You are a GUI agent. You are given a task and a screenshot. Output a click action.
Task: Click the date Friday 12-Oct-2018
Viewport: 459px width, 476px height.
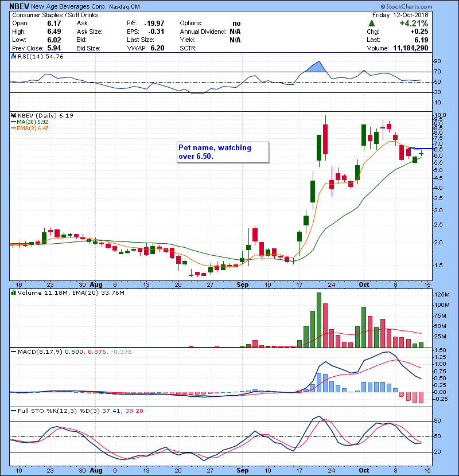[400, 15]
